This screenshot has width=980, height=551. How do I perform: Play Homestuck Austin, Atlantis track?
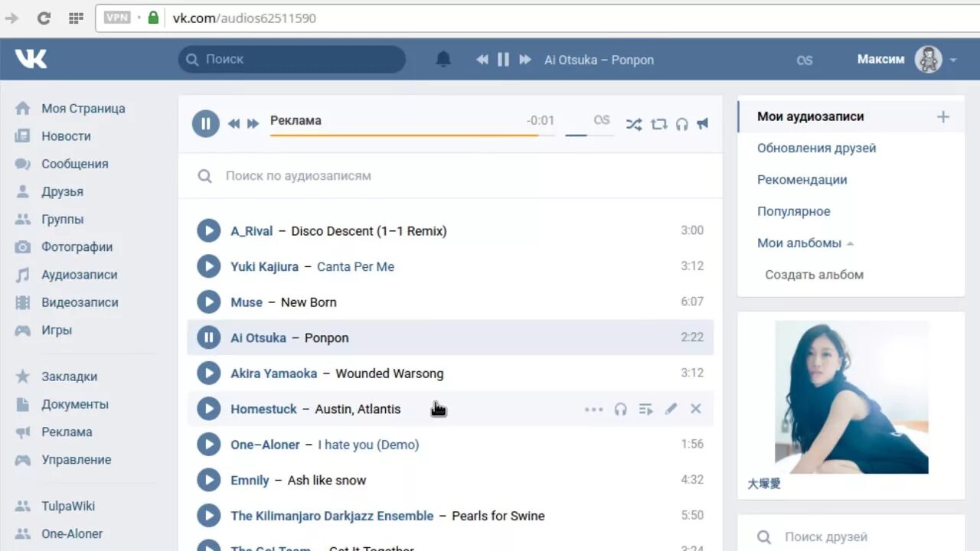coord(208,409)
